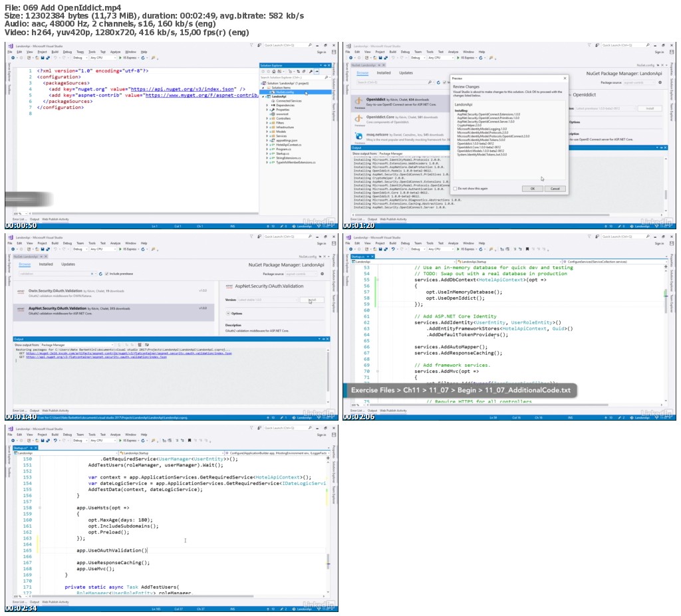Image resolution: width=681 pixels, height=616 pixels.
Task: Check 'Do not show this again' box
Action: click(455, 189)
